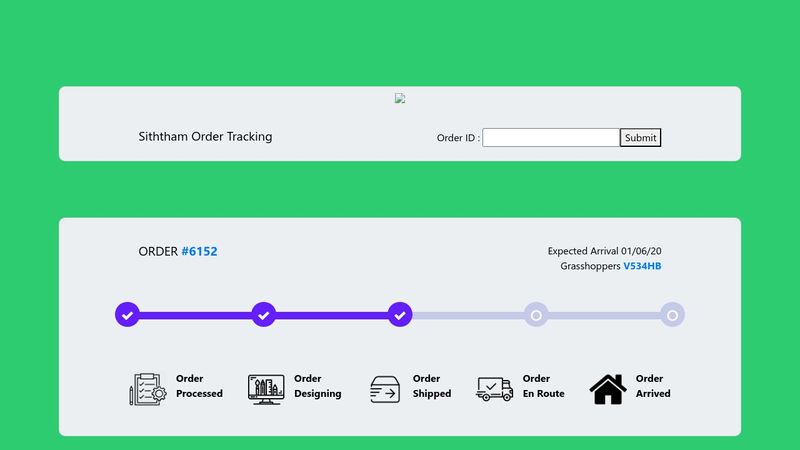This screenshot has height=450, width=800.
Task: Click the broken image icon at top
Action: 400,98
